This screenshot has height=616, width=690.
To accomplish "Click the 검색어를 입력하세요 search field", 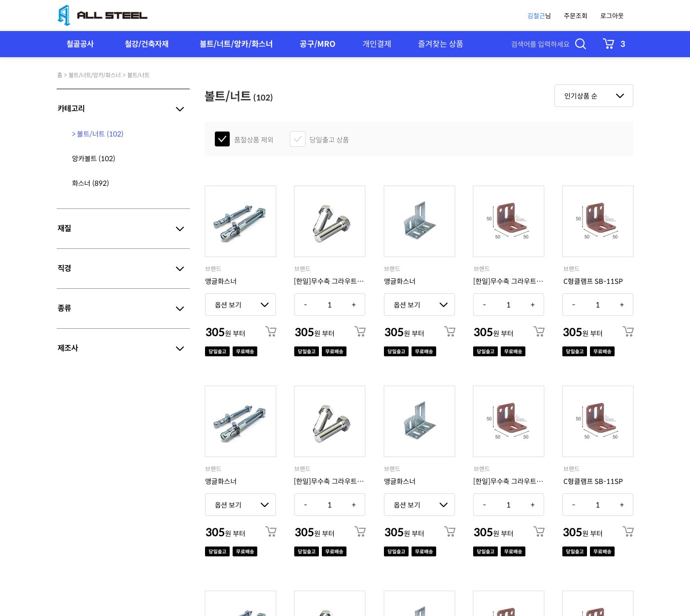I will [x=540, y=44].
